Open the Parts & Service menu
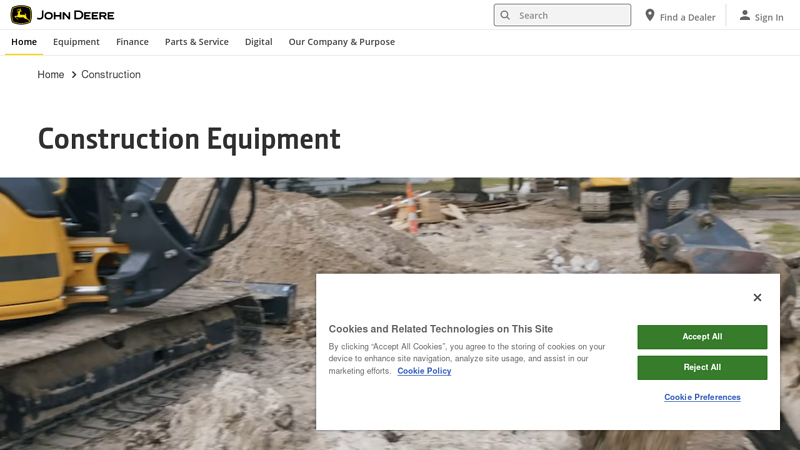 tap(196, 42)
